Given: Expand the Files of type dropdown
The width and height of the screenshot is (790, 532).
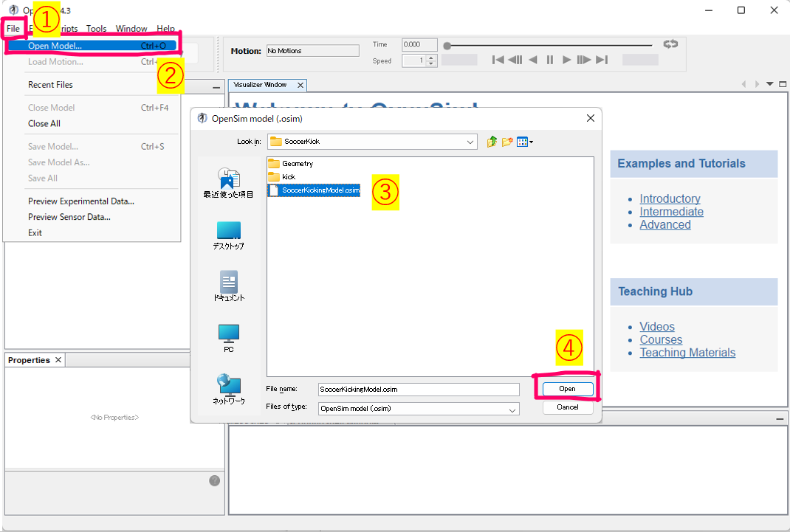Looking at the screenshot, I should (x=512, y=409).
